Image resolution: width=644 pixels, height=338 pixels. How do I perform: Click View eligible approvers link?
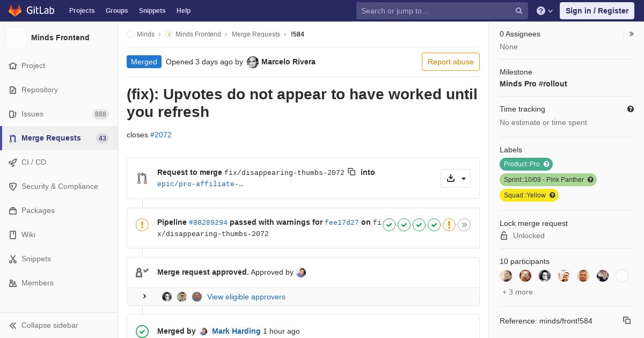coord(246,297)
